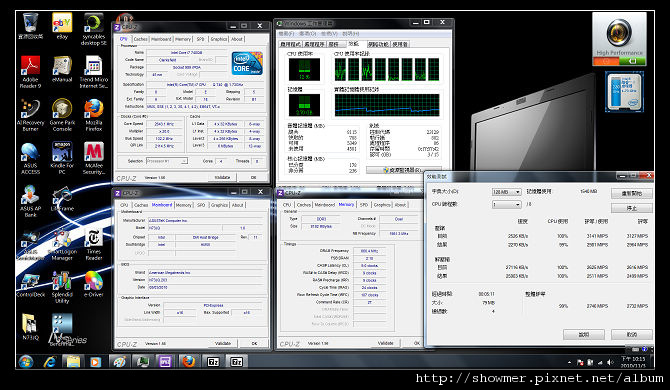
Task: Open Graphics tab in top CPU-Z window
Action: click(x=219, y=39)
